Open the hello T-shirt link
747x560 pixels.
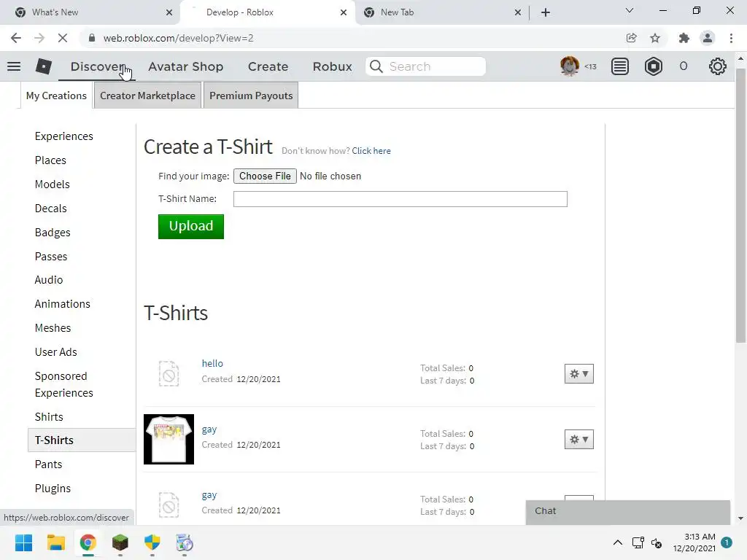[212, 363]
